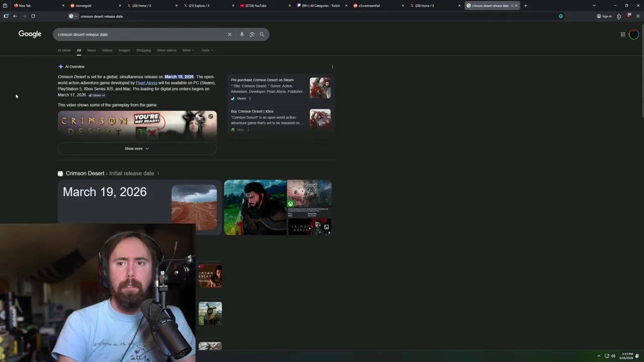This screenshot has width=644, height=362.
Task: Open the list-all-tabs chevron
Action: [x=594, y=6]
